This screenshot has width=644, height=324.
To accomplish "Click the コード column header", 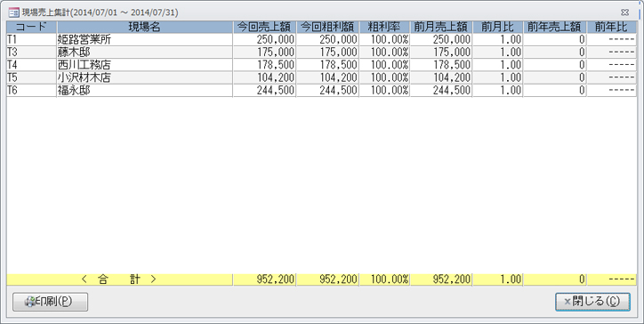I will 32,27.
